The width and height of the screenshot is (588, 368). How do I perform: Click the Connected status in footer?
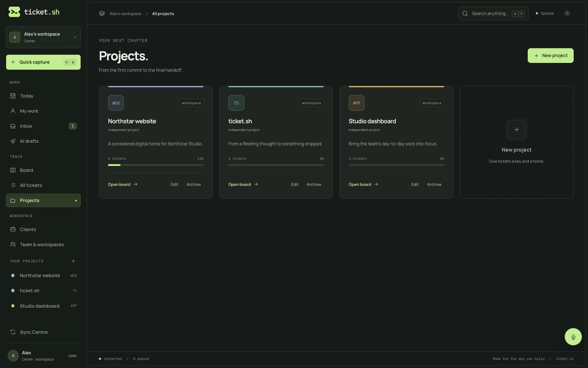tap(110, 359)
